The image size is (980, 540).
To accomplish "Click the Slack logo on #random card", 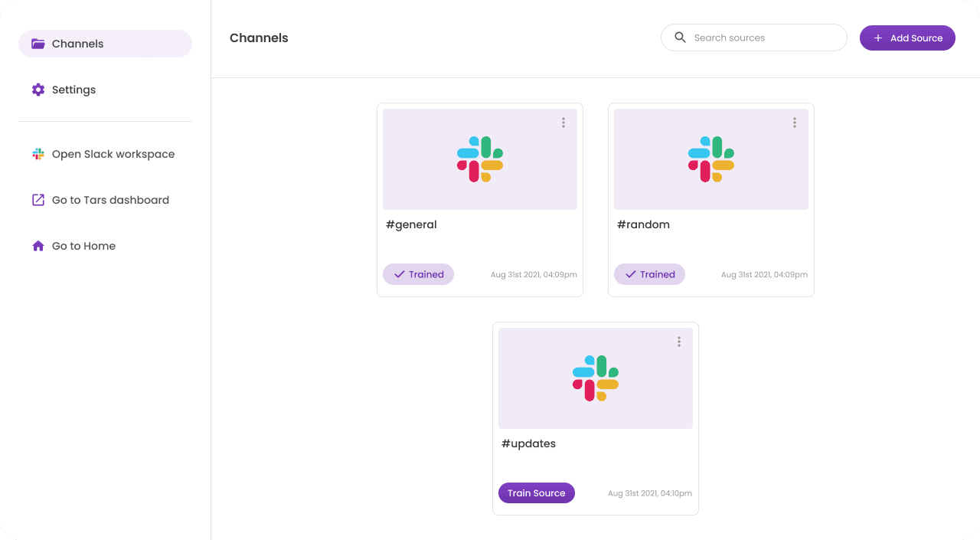I will tap(711, 159).
